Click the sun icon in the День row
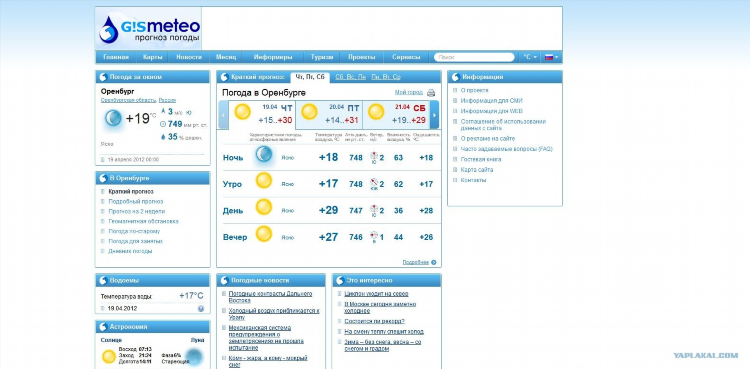Viewport: 750px width, 369px height. pyautogui.click(x=264, y=207)
